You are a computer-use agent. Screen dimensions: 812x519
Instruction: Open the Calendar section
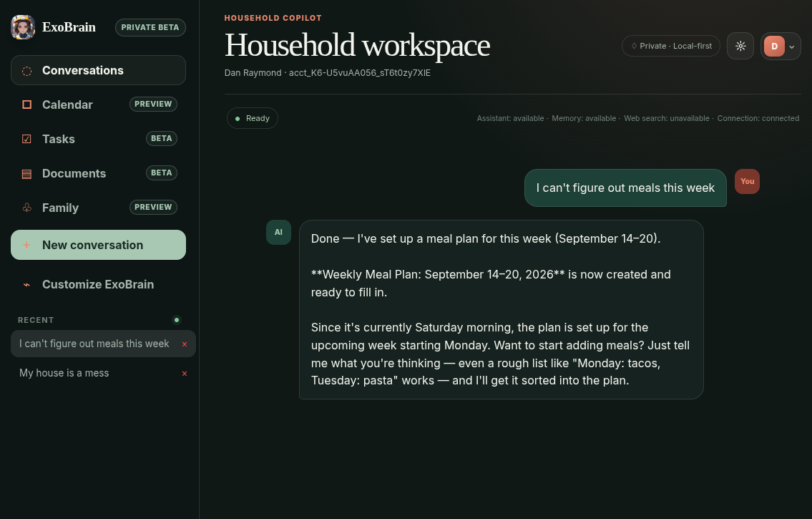click(x=99, y=105)
